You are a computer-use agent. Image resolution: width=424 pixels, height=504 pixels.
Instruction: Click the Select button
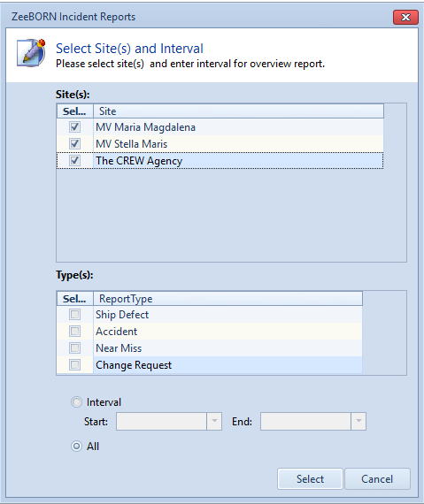(310, 479)
